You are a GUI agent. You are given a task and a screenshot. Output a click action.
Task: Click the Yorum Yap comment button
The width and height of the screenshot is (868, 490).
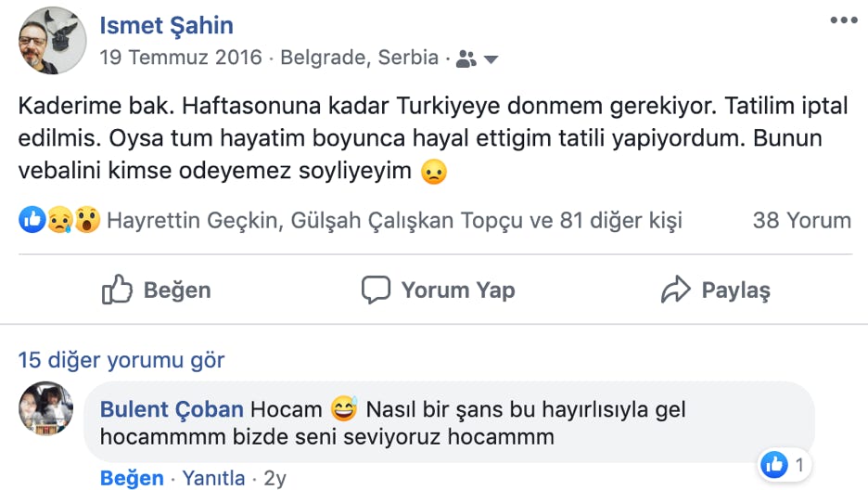[x=438, y=290]
